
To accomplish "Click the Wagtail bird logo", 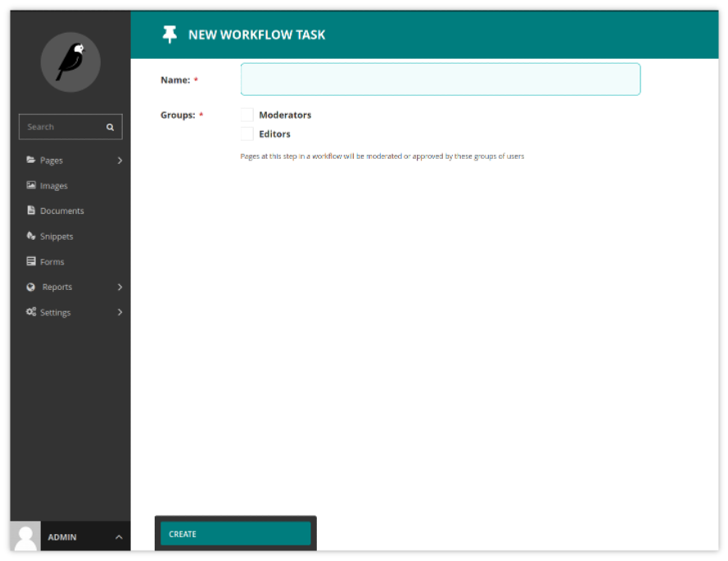I will 70,61.
